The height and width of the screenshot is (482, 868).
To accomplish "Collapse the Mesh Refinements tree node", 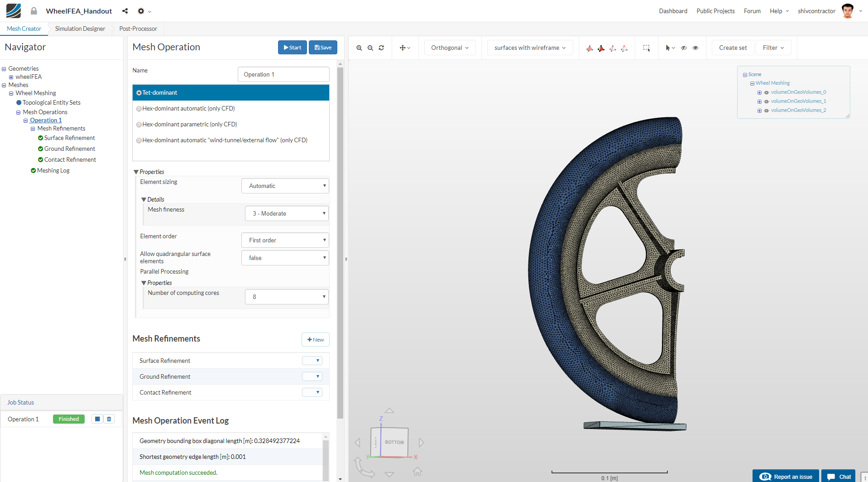I will pos(33,129).
